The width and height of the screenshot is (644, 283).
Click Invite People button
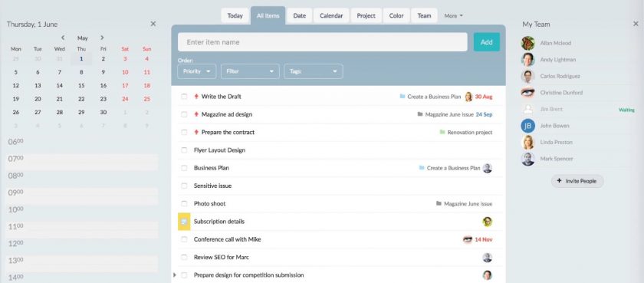577,181
